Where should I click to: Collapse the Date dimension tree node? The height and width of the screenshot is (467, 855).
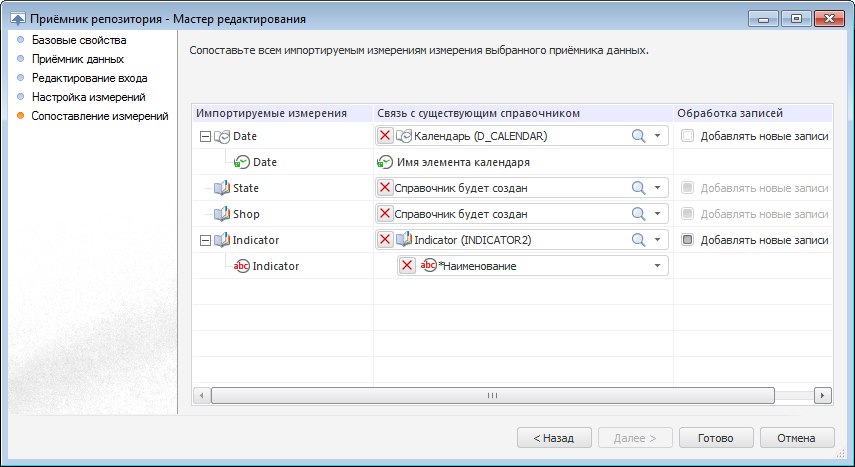[206, 136]
